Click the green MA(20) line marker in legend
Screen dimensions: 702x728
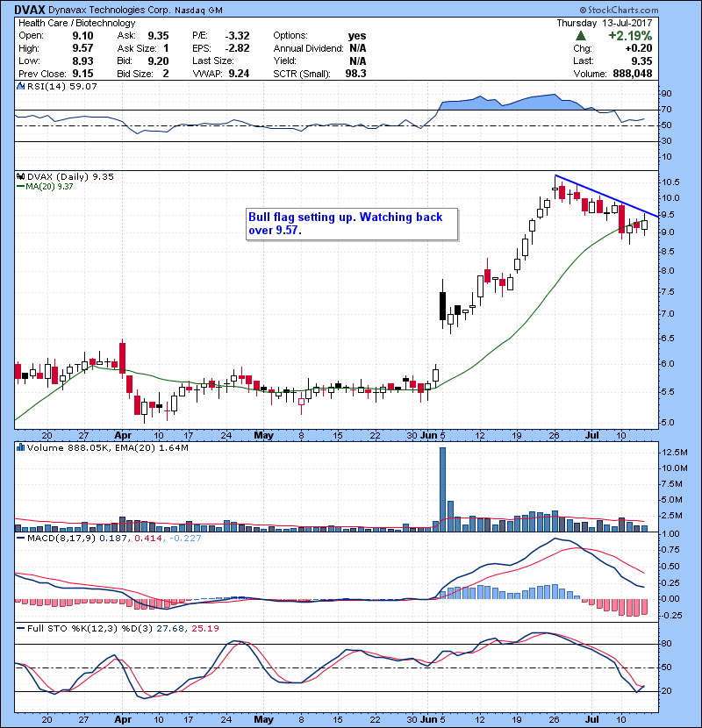(x=20, y=187)
